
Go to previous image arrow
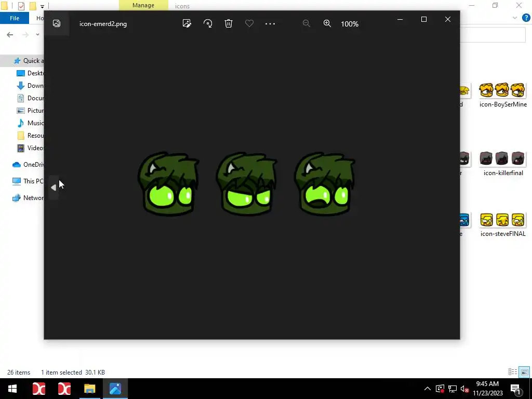coord(54,187)
